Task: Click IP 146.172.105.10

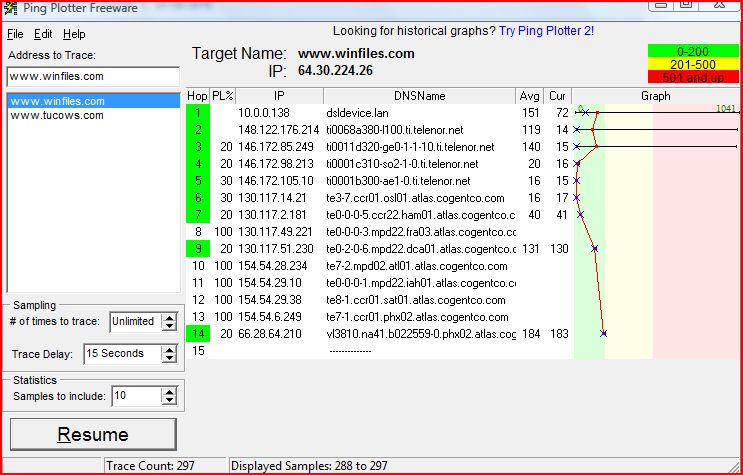Action: pyautogui.click(x=276, y=181)
